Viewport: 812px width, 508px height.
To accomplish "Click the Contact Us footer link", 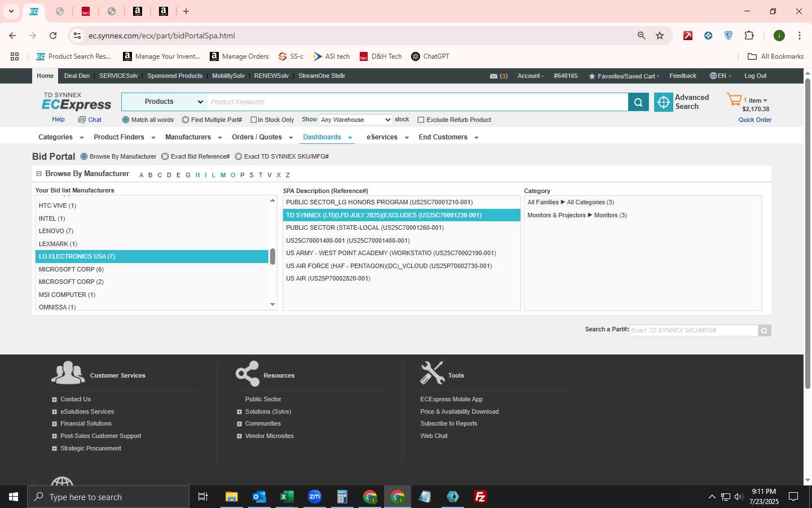I will click(75, 400).
